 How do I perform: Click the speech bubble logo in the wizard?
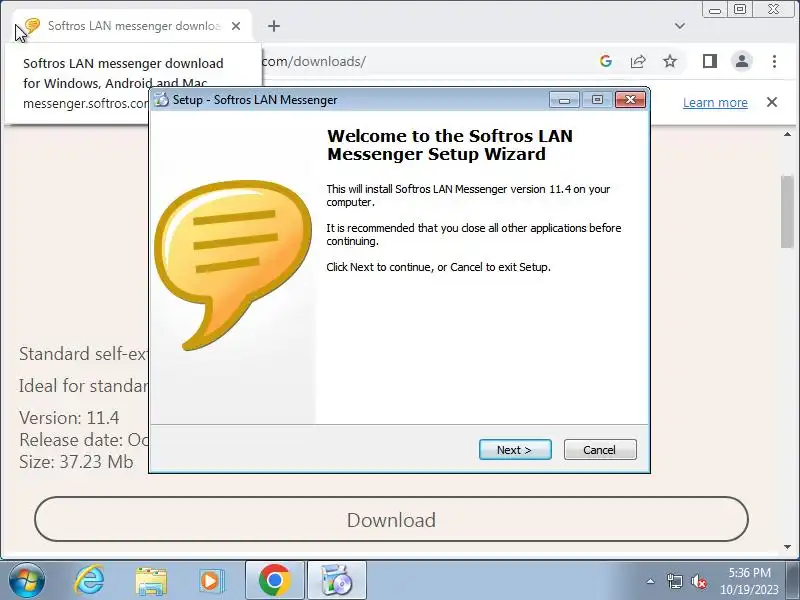point(233,265)
